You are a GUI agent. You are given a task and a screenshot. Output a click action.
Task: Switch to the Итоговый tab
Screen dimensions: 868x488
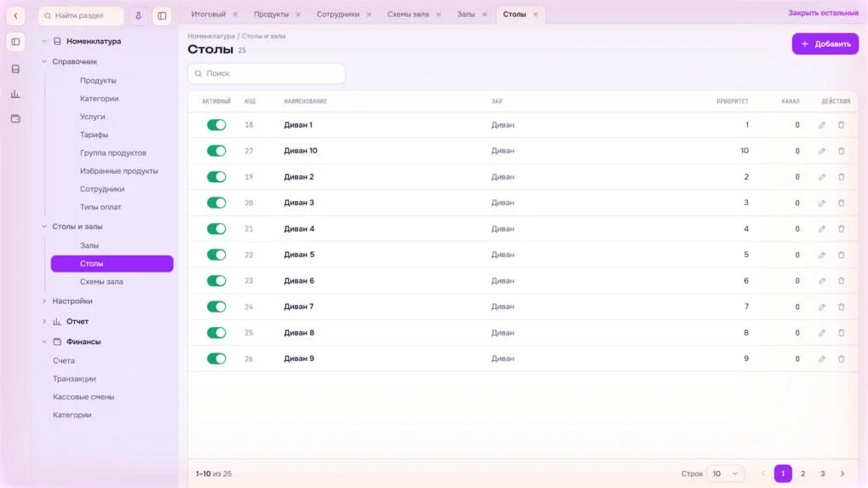(x=208, y=14)
